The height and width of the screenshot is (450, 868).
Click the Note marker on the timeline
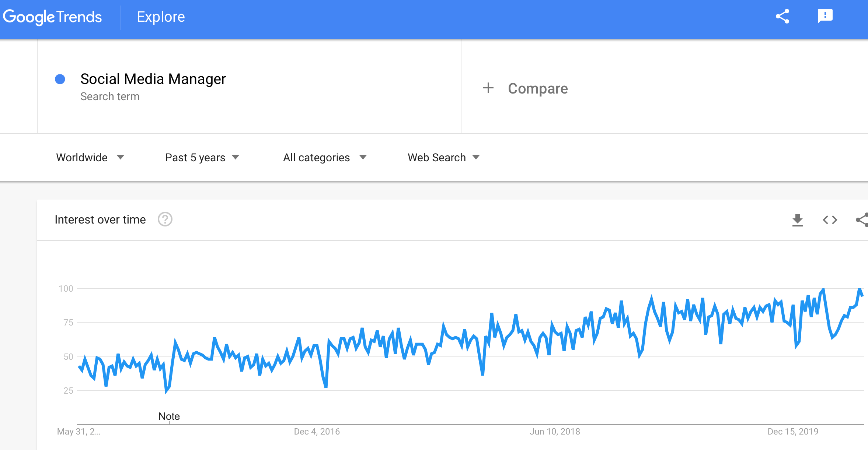tap(169, 416)
